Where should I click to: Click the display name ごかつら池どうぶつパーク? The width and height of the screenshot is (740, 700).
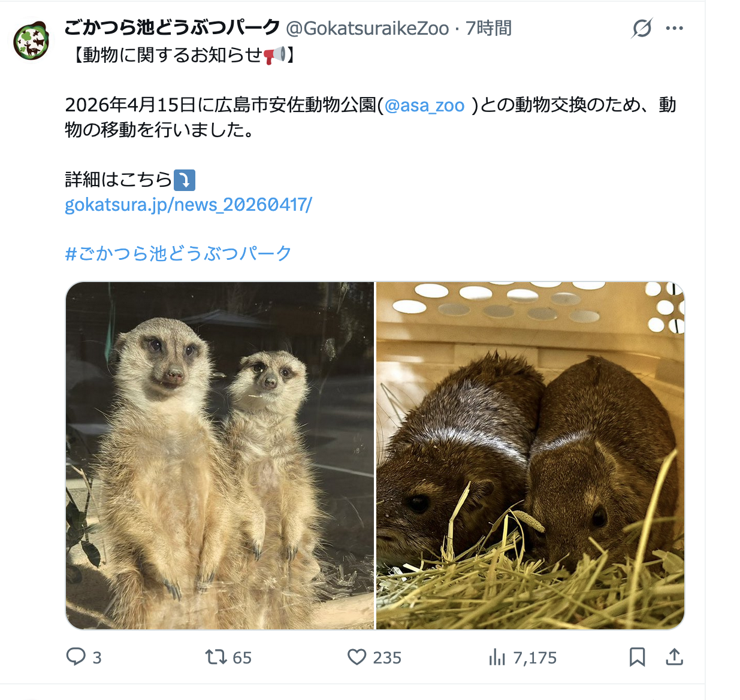coord(172,28)
